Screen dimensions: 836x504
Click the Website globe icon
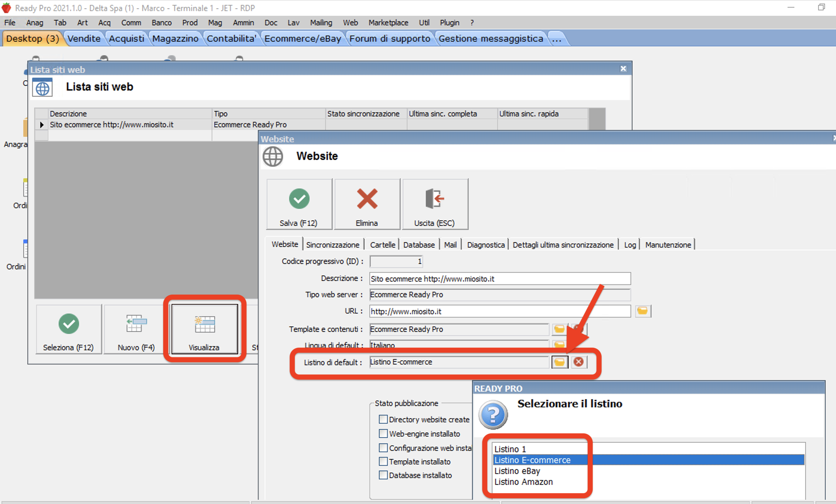(273, 156)
